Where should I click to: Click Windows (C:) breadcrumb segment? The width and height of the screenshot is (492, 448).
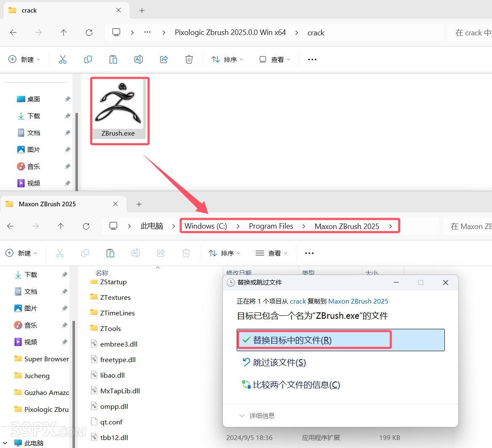[x=206, y=226]
